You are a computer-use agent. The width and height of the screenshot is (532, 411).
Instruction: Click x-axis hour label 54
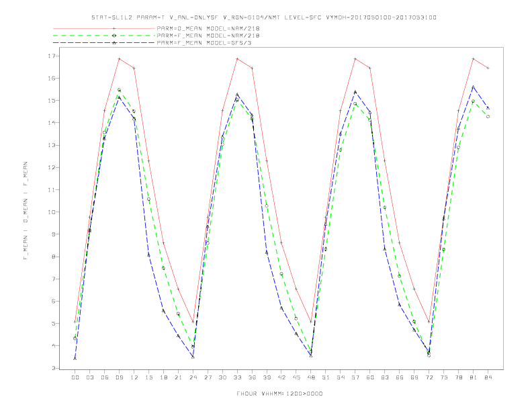341,377
